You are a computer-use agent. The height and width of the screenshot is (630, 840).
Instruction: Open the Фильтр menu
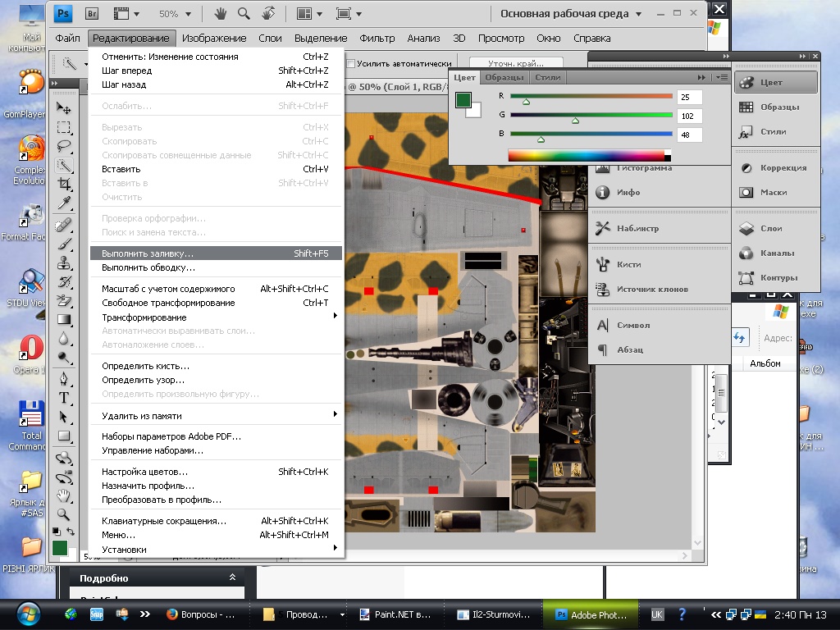point(377,39)
